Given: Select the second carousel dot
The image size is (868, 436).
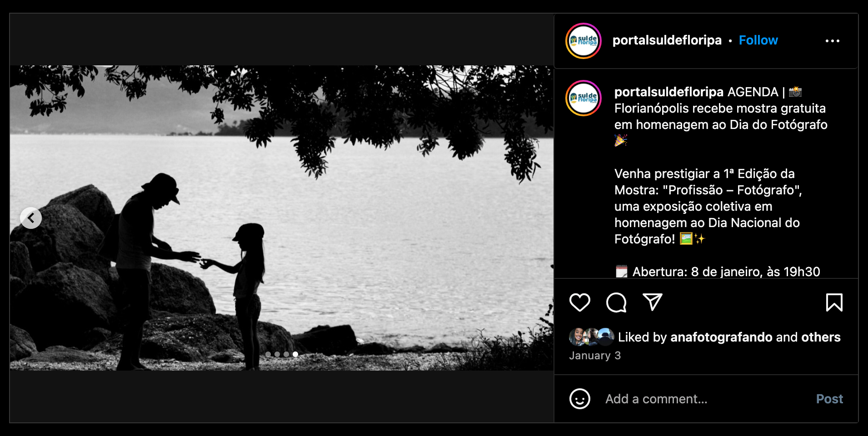Looking at the screenshot, I should point(277,354).
